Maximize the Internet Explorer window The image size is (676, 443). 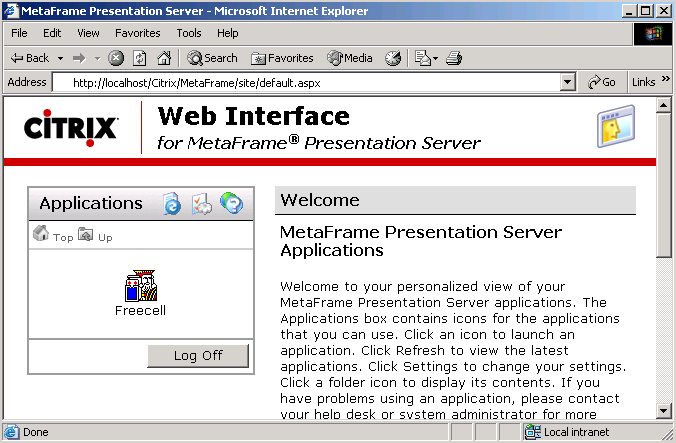645,11
